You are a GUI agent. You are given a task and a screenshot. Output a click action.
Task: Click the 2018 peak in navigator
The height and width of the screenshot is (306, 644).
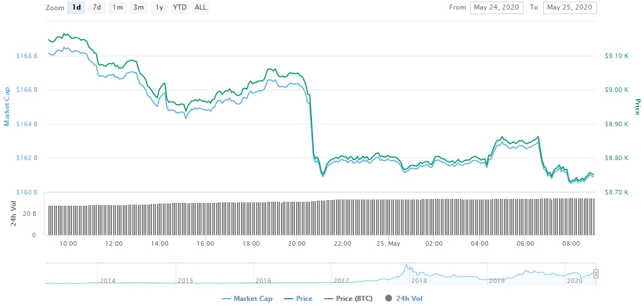(x=406, y=265)
